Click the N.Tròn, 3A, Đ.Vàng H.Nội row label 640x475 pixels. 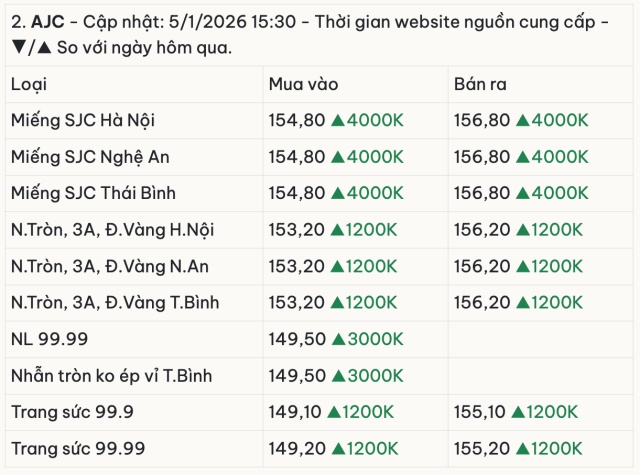pyautogui.click(x=113, y=229)
